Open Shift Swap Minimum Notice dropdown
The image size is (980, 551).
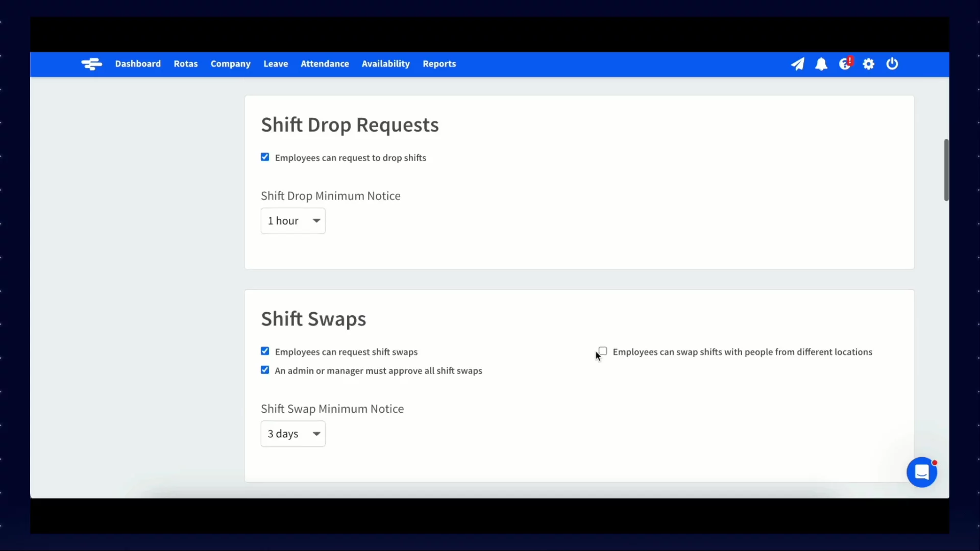292,434
